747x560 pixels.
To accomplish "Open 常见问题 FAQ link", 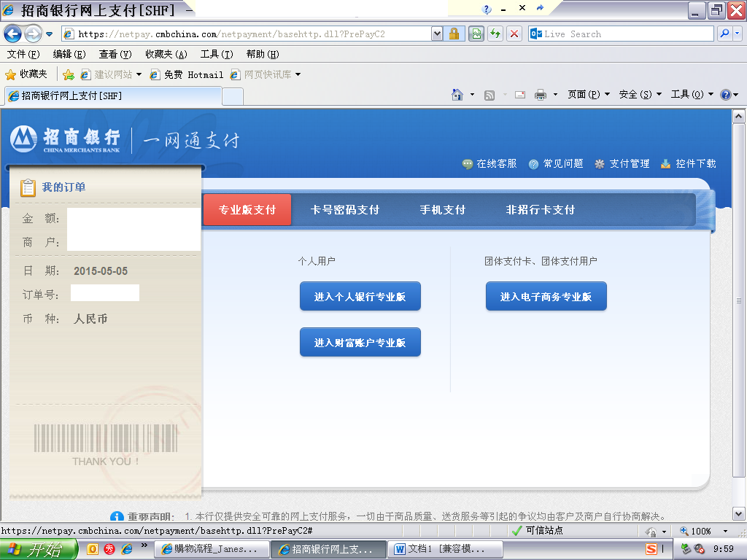I will pos(556,164).
